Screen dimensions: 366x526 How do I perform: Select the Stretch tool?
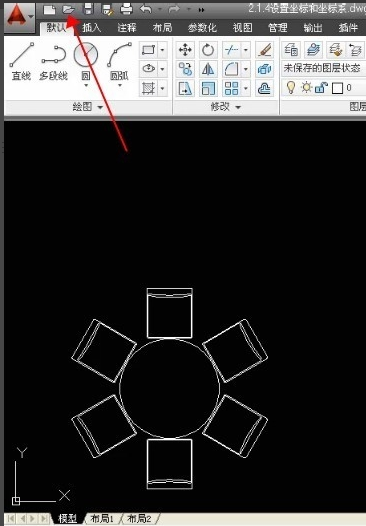[x=185, y=89]
